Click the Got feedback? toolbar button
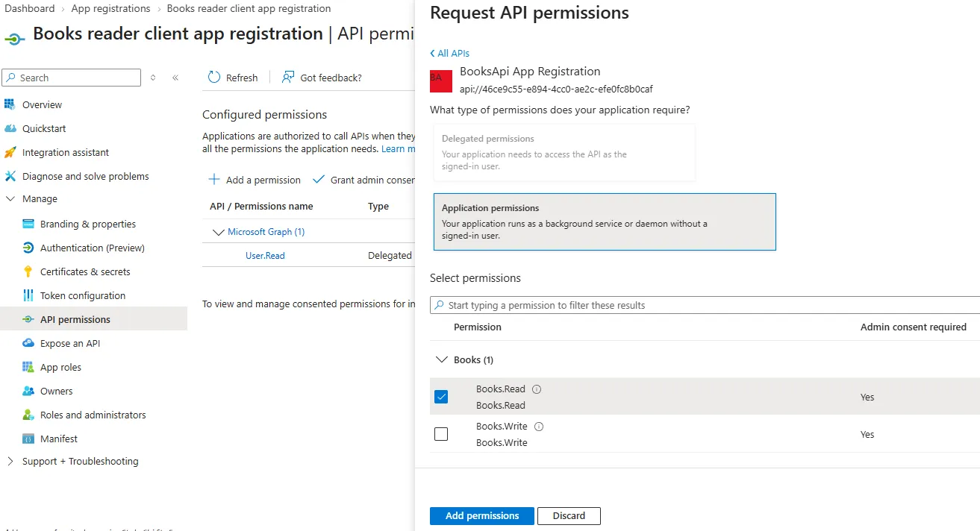The height and width of the screenshot is (531, 980). coord(322,78)
